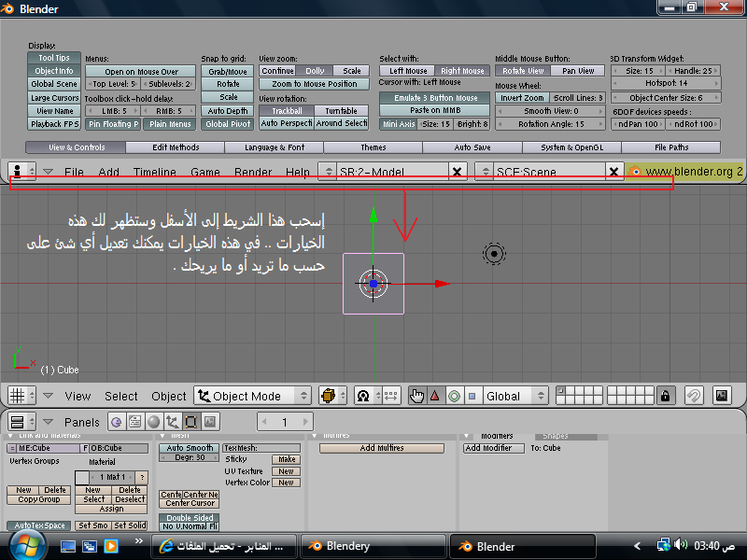Screen dimensions: 747x560
Task: Open the Render menu
Action: pos(253,172)
